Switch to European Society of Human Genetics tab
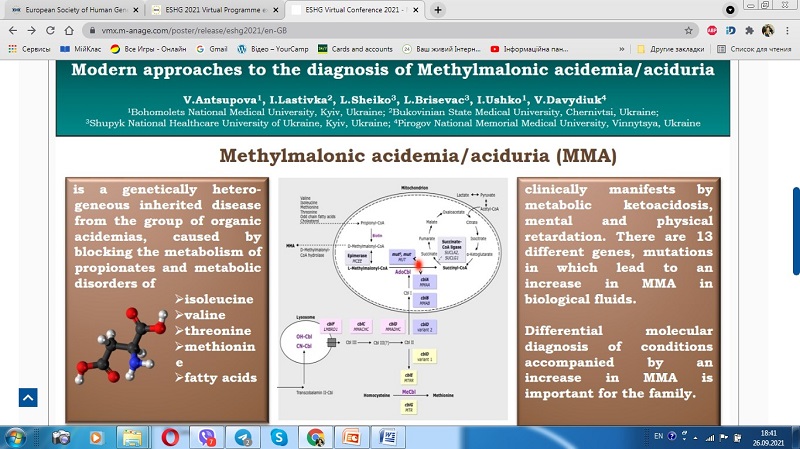Image resolution: width=800 pixels, height=449 pixels. (70, 9)
